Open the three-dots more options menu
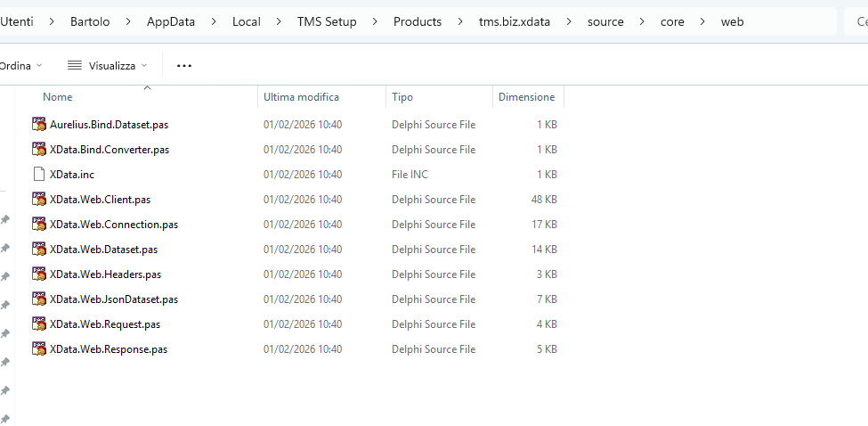Viewport: 868px width, 426px height. click(x=184, y=66)
